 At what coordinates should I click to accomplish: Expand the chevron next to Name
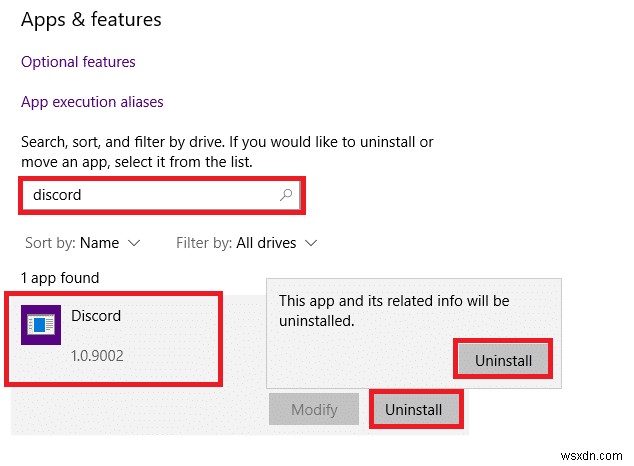coord(135,243)
